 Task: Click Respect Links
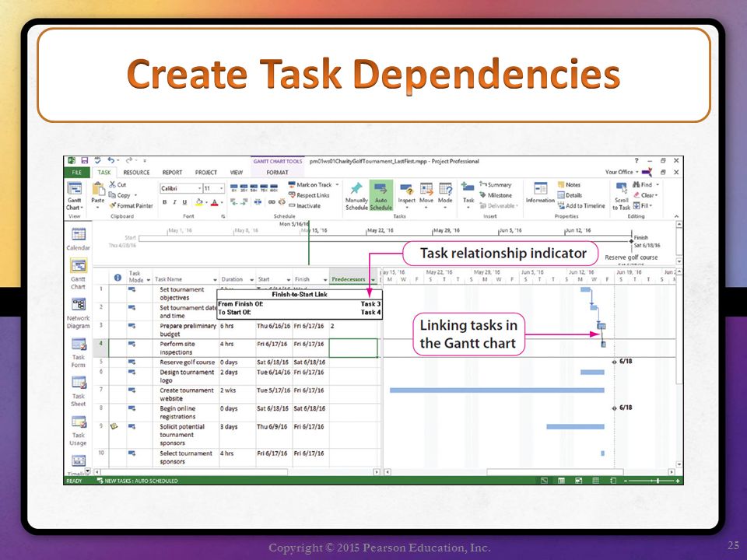pos(309,195)
